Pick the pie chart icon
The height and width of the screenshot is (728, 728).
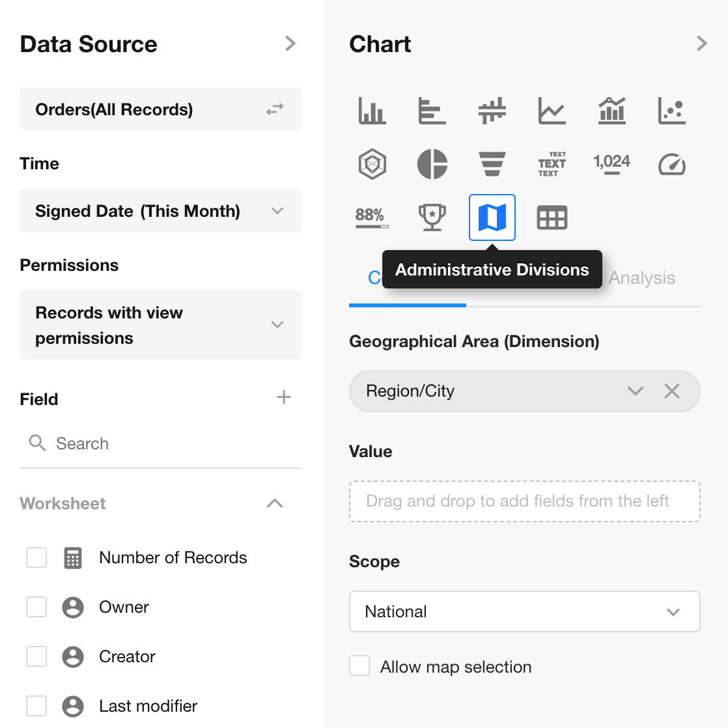coord(432,164)
